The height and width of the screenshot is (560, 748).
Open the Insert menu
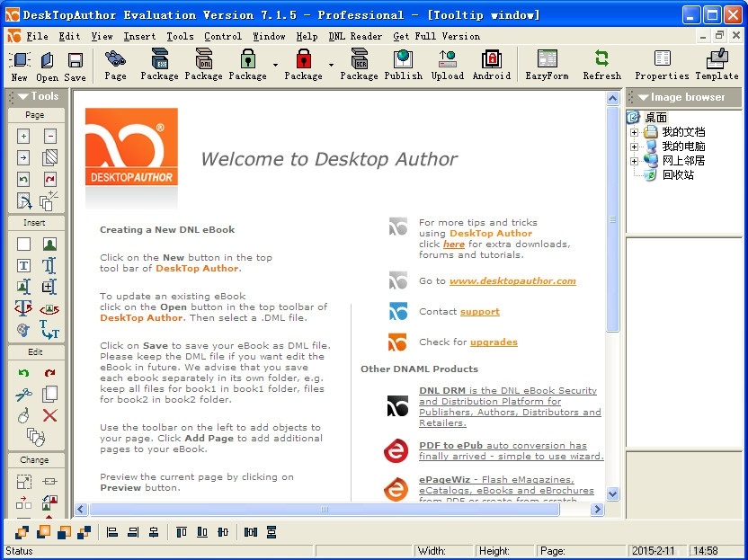pos(139,36)
